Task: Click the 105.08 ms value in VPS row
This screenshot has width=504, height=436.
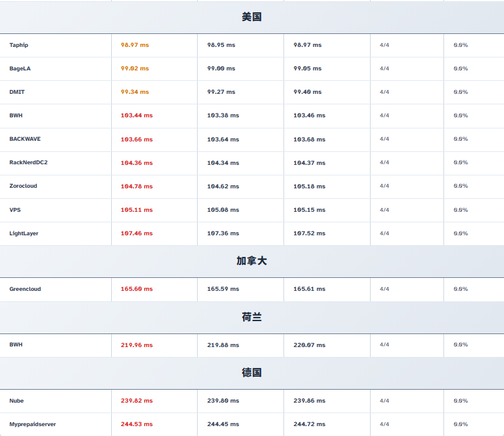Action: [x=223, y=210]
